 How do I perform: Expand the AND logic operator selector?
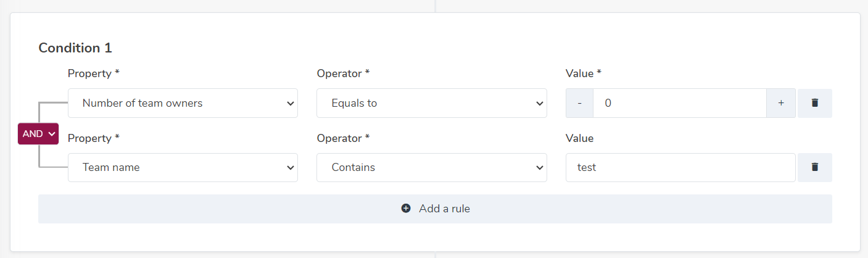38,134
